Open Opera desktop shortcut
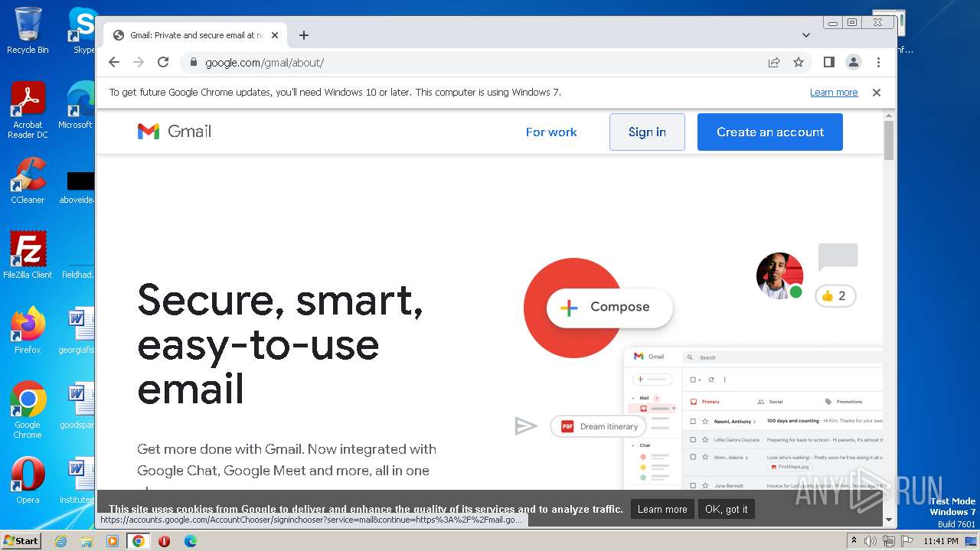 [28, 481]
